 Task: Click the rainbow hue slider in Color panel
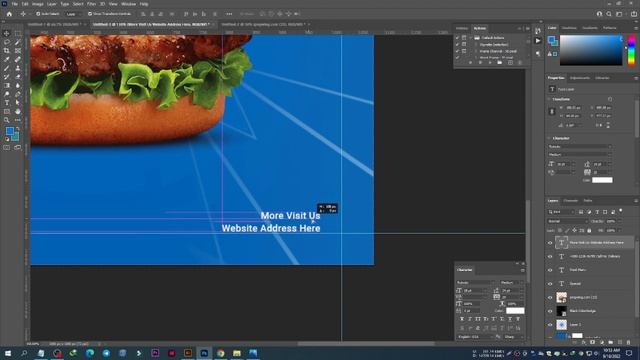(x=631, y=51)
